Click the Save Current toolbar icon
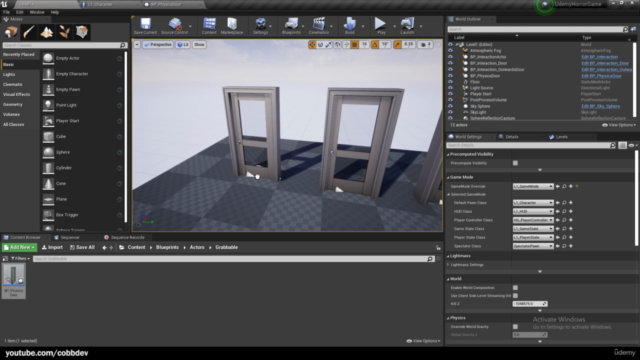The width and height of the screenshot is (640, 360). pos(145,26)
